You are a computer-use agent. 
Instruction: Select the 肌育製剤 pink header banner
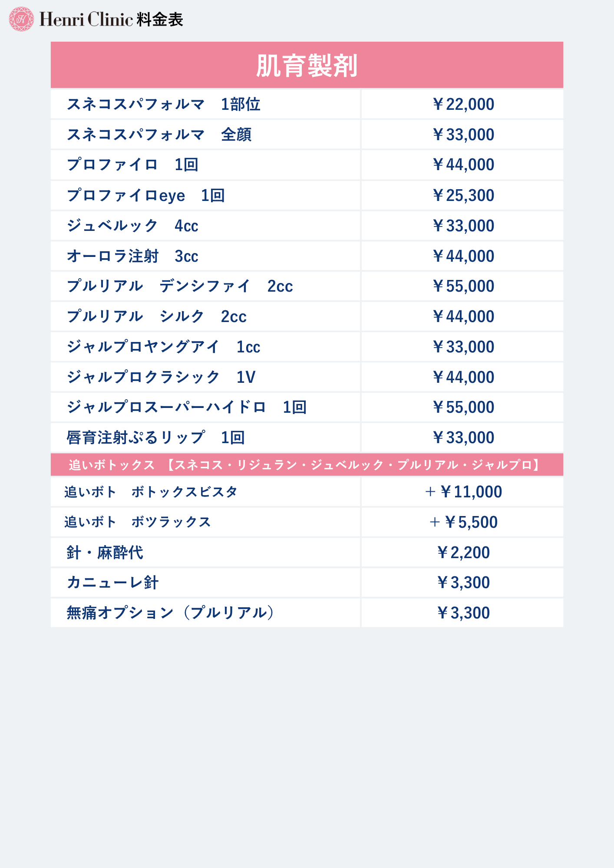tap(307, 66)
